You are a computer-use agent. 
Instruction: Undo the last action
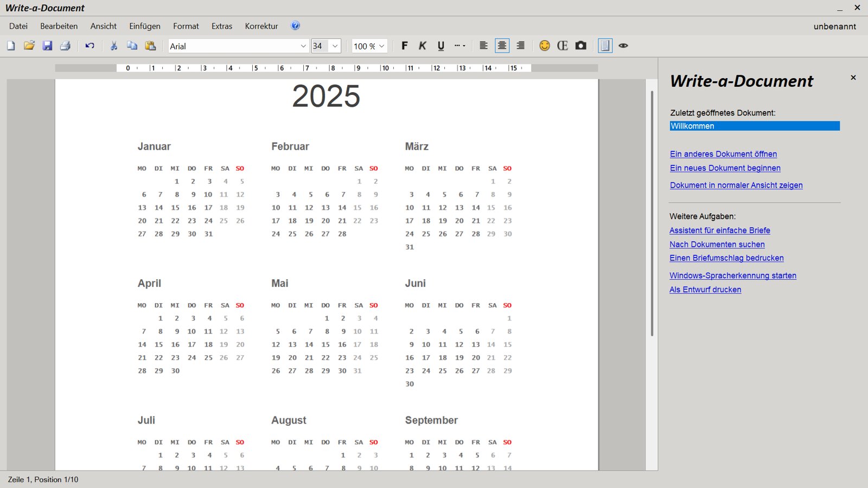click(90, 46)
